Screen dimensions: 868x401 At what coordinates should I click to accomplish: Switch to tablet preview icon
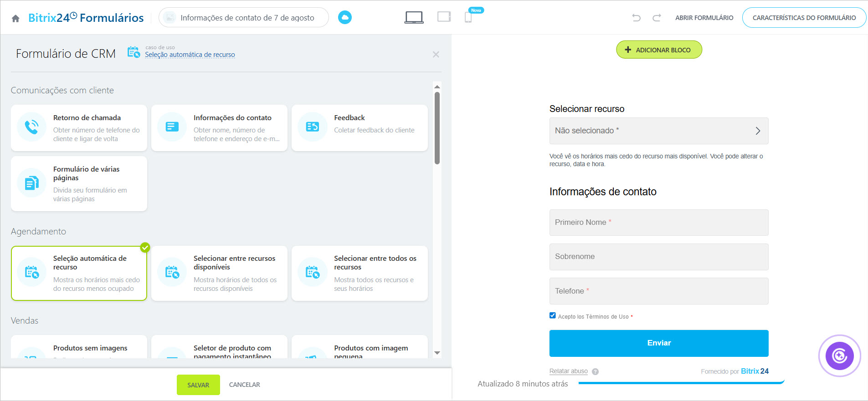(x=444, y=17)
